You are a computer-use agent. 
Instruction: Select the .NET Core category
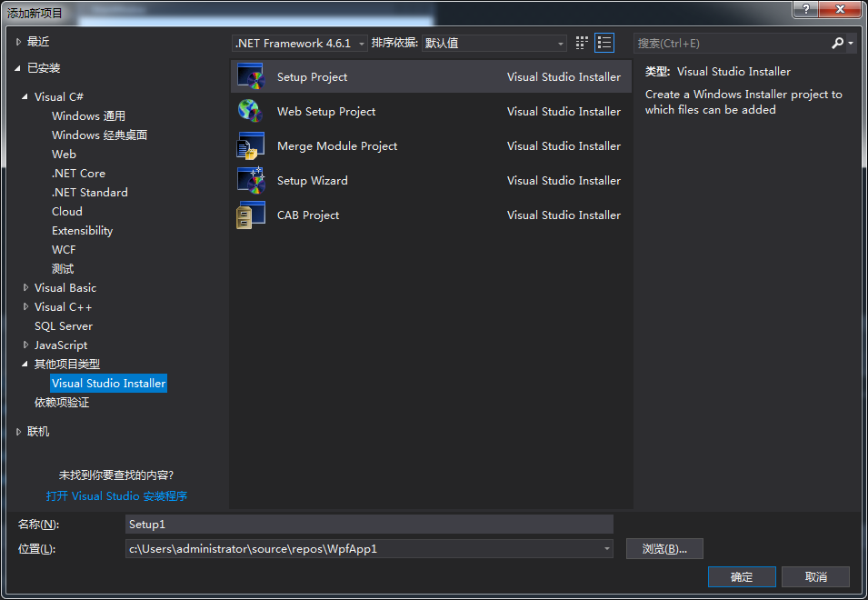pyautogui.click(x=78, y=174)
